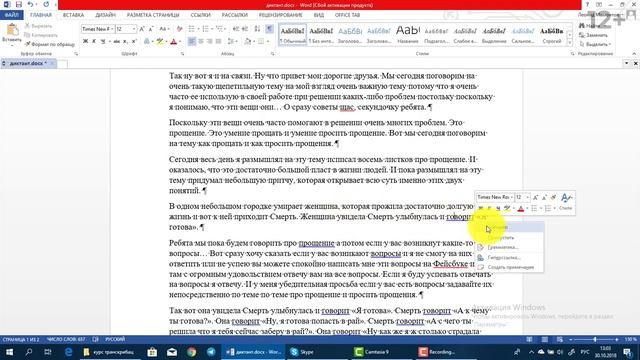Open the numbering list dropdown
The image size is (640, 360).
click(x=212, y=29)
